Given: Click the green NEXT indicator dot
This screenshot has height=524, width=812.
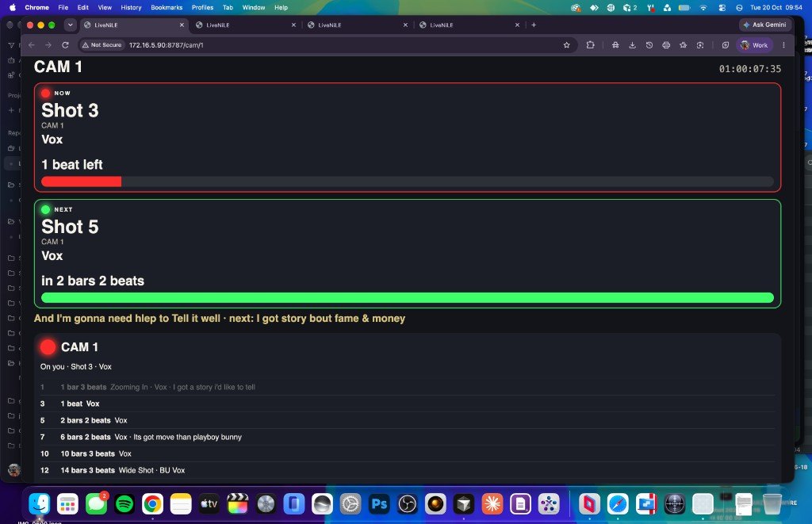Looking at the screenshot, I should [x=45, y=210].
